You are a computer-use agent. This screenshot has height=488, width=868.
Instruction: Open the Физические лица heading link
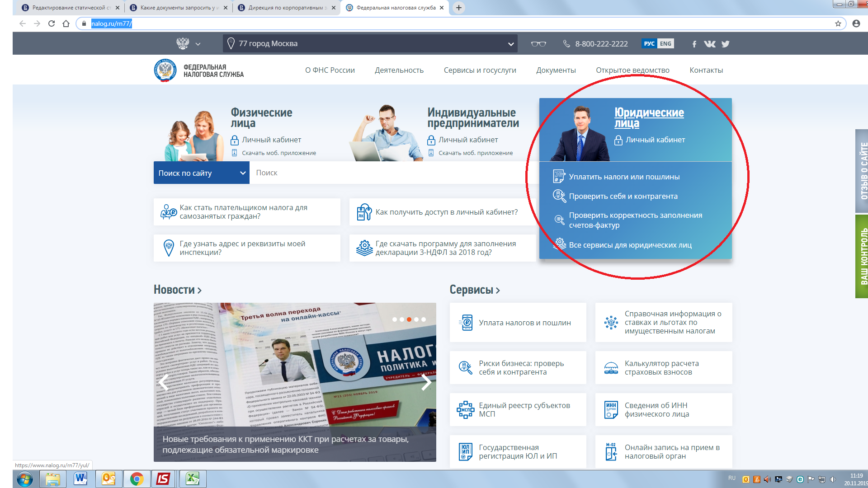pyautogui.click(x=261, y=117)
